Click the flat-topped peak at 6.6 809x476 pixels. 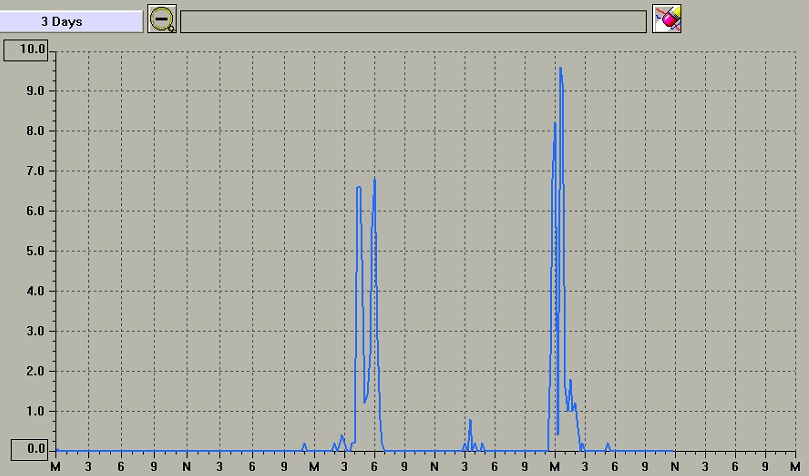(x=358, y=188)
